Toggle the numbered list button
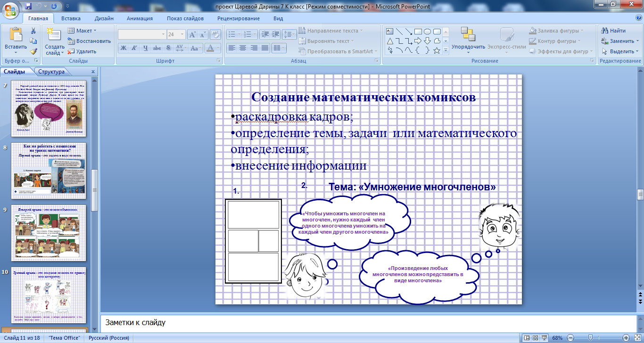 click(247, 34)
